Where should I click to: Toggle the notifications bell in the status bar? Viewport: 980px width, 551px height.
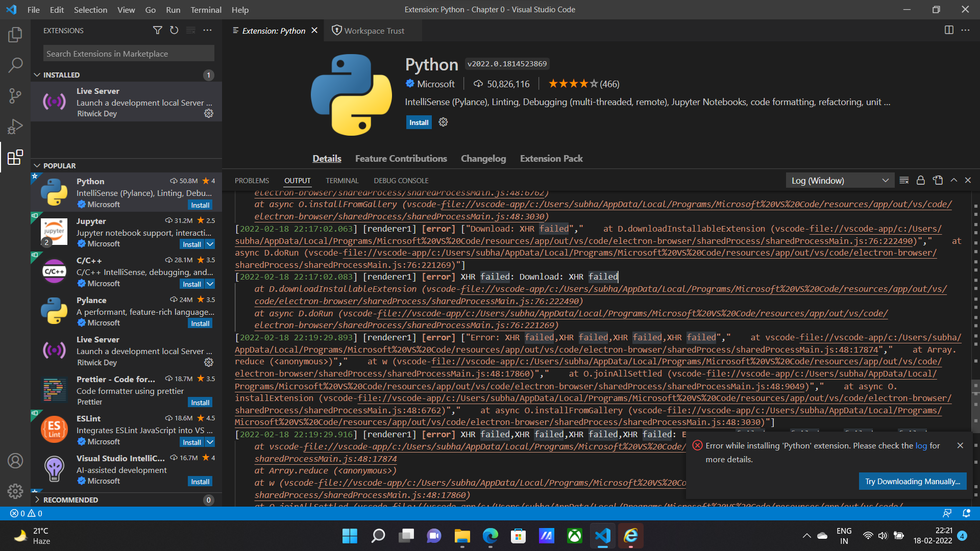966,514
